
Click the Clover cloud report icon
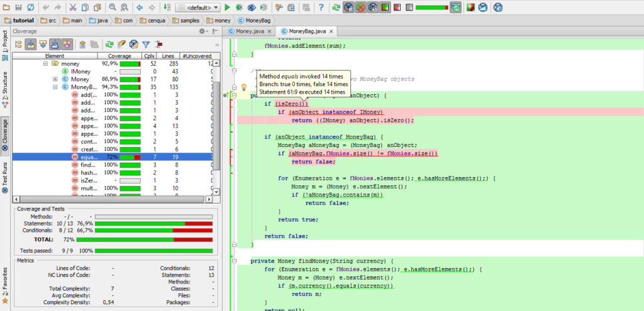click(484, 7)
